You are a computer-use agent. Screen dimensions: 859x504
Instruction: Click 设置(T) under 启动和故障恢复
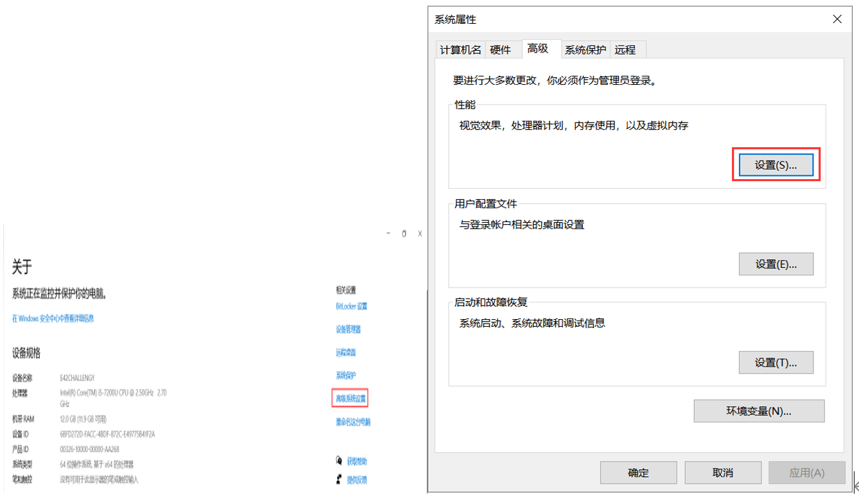click(776, 363)
